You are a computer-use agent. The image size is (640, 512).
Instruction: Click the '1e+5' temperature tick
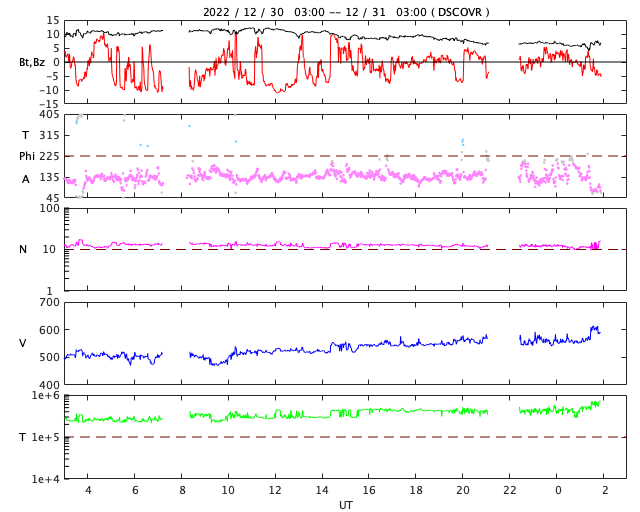[x=45, y=437]
